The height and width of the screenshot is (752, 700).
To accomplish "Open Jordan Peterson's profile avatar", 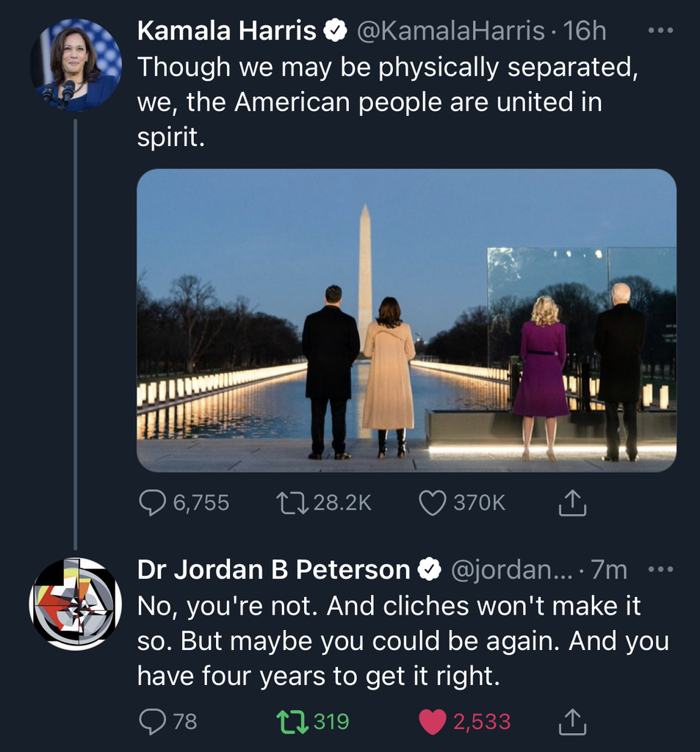I will pyautogui.click(x=76, y=604).
